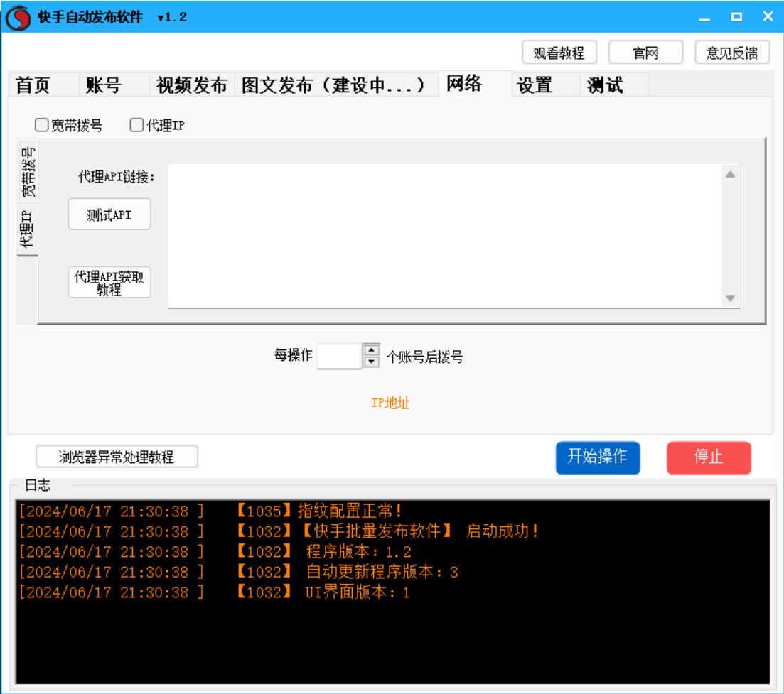Decrease the account count spinner

[x=372, y=362]
